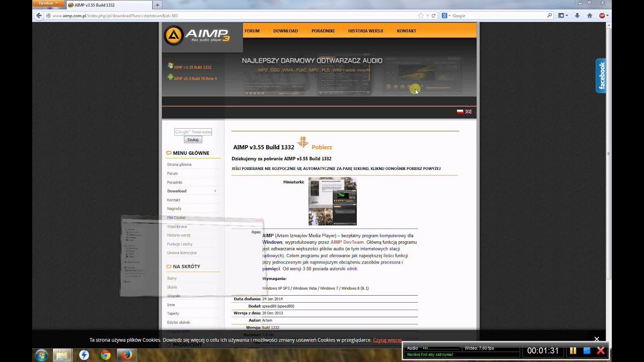Screen dimensions: 644x362
Task: Open Edytor skórek link in sidebar
Action: (179, 322)
